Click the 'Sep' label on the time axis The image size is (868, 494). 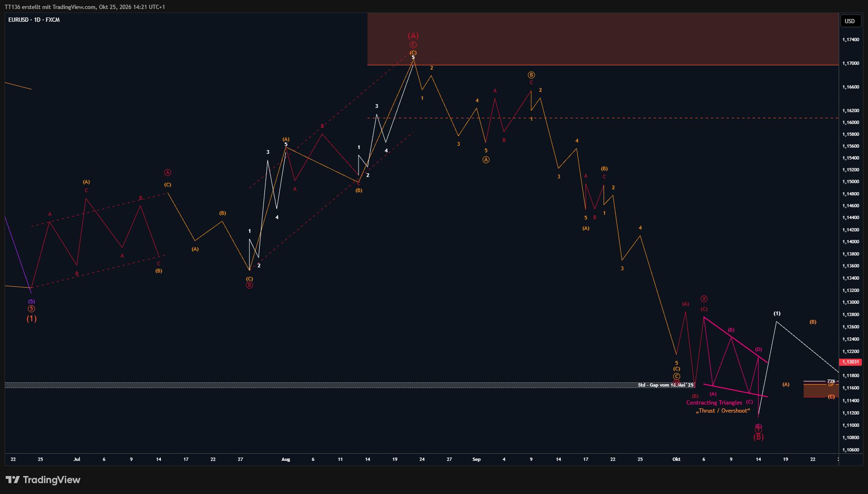pos(476,459)
